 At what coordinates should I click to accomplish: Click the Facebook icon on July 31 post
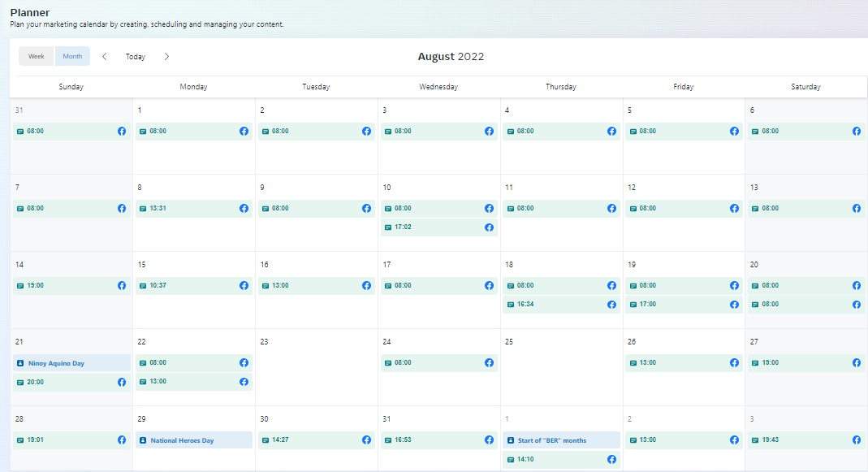point(122,132)
